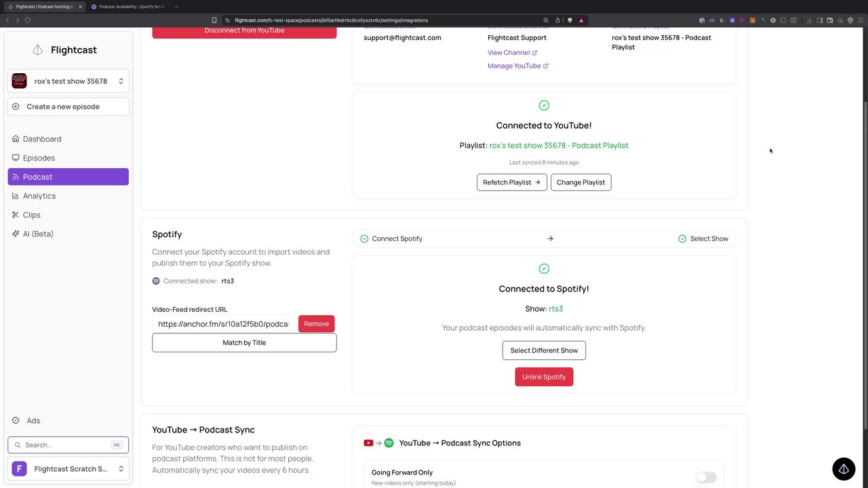868x488 pixels.
Task: Click the Leo AI sparkle icon in toolbar
Action: [x=840, y=20]
